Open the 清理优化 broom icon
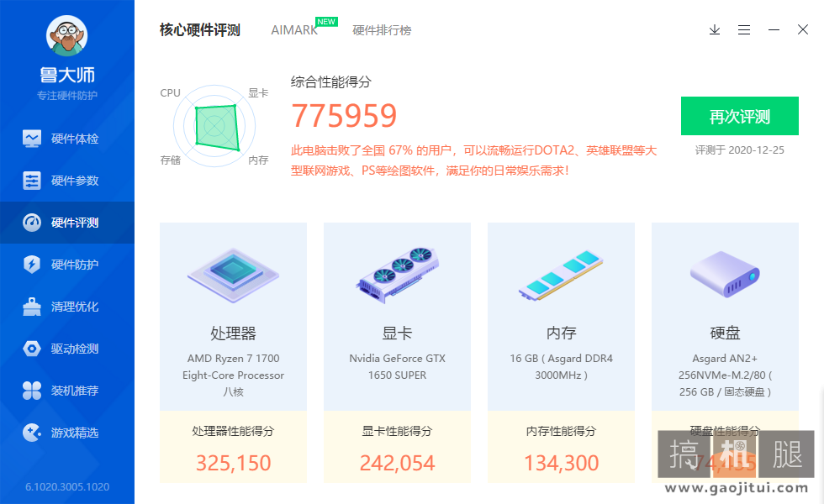Image resolution: width=824 pixels, height=504 pixels. pos(32,307)
